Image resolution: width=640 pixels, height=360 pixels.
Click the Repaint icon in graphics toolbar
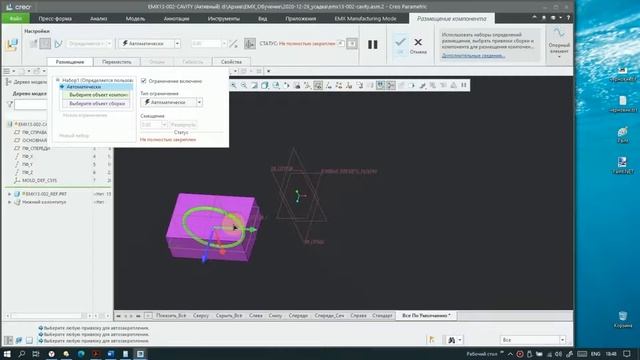click(x=254, y=85)
